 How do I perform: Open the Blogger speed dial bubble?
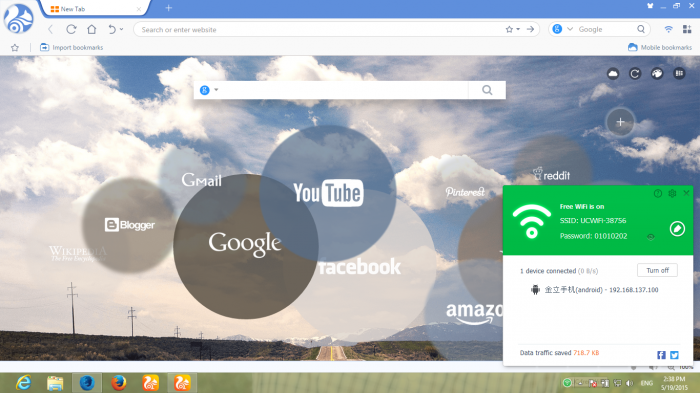129,225
